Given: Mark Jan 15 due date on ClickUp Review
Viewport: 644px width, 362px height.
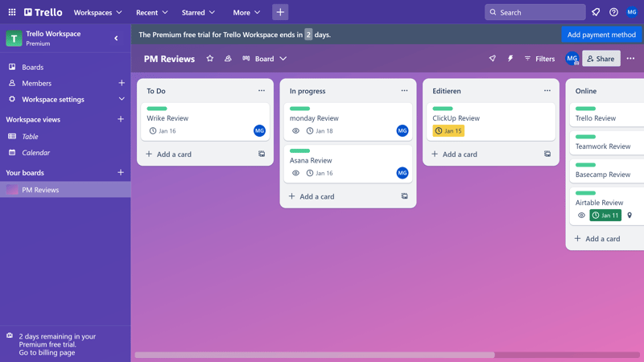Looking at the screenshot, I should click(x=448, y=131).
